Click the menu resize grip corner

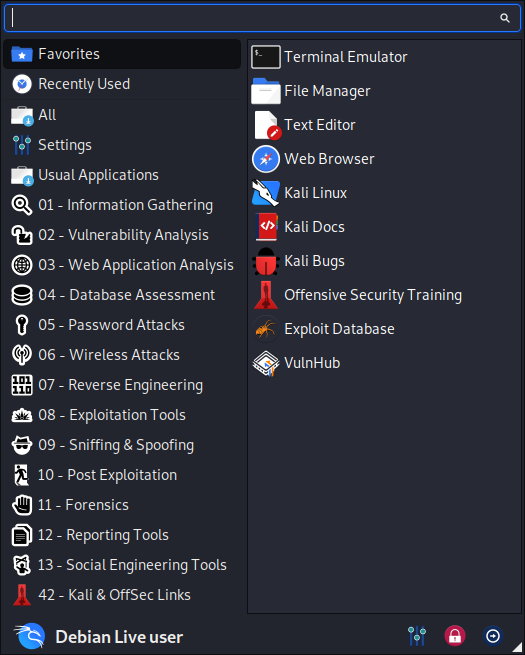click(x=517, y=648)
